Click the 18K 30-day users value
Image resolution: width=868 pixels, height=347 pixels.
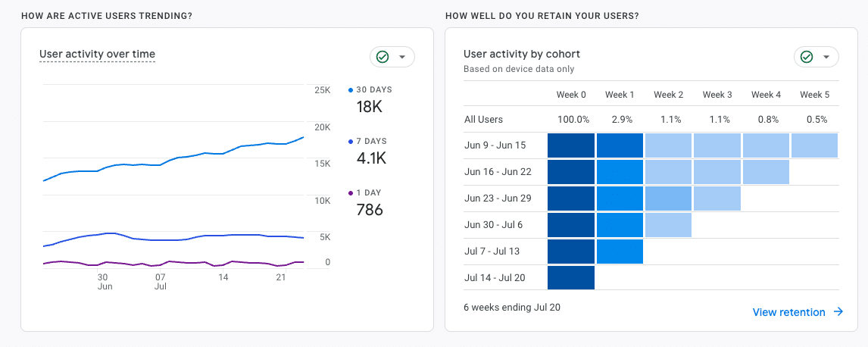pyautogui.click(x=370, y=107)
